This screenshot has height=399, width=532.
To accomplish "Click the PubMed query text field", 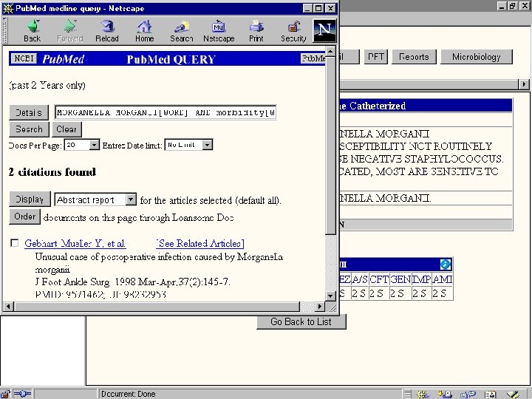I will tap(166, 112).
